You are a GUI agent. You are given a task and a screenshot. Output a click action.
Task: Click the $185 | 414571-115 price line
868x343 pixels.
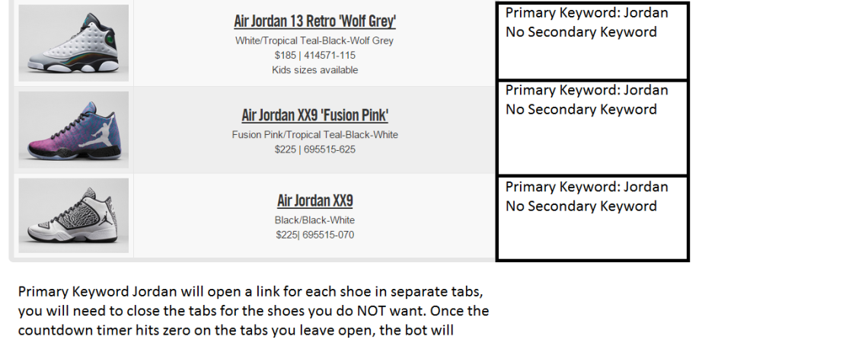[x=314, y=55]
